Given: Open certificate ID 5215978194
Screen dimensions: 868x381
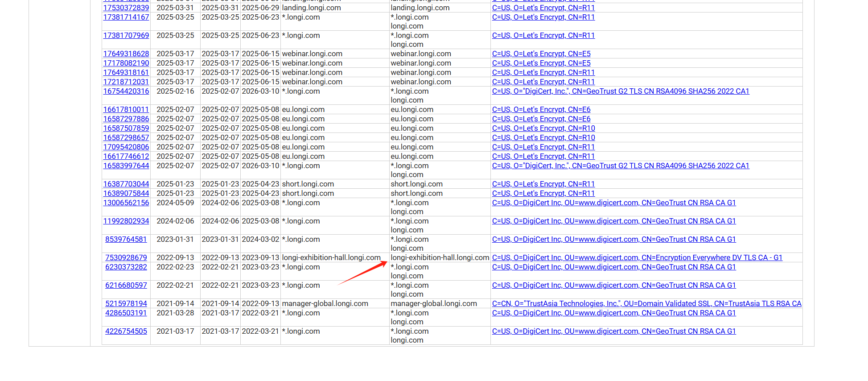Looking at the screenshot, I should (x=126, y=303).
